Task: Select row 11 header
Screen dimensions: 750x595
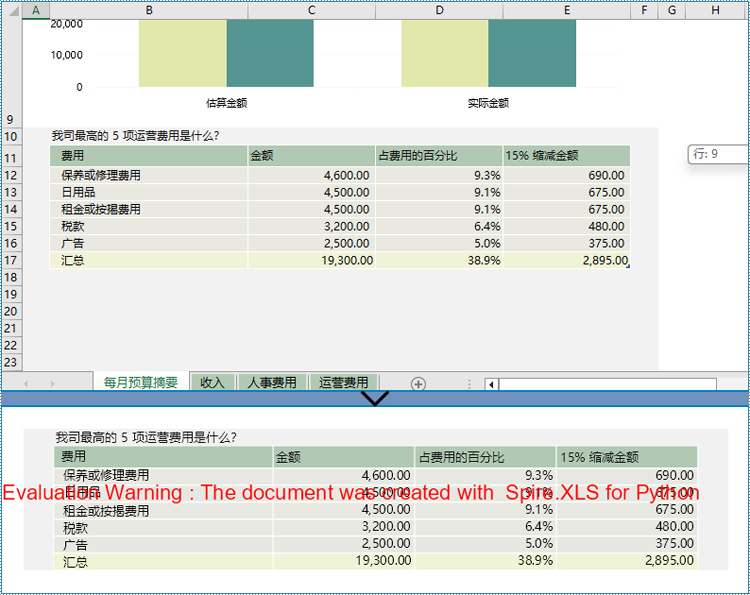Action: click(x=11, y=158)
